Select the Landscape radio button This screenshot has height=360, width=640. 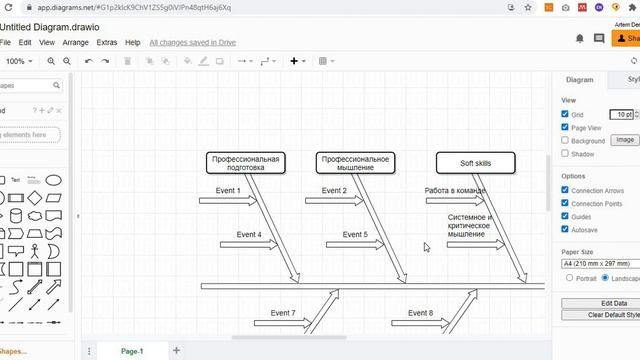tap(605, 278)
